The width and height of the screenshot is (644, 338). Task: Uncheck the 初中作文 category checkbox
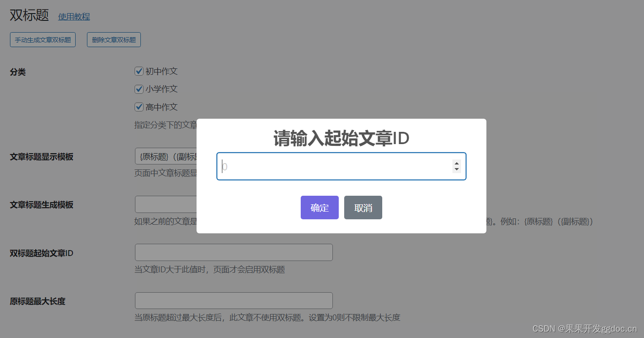[x=139, y=71]
